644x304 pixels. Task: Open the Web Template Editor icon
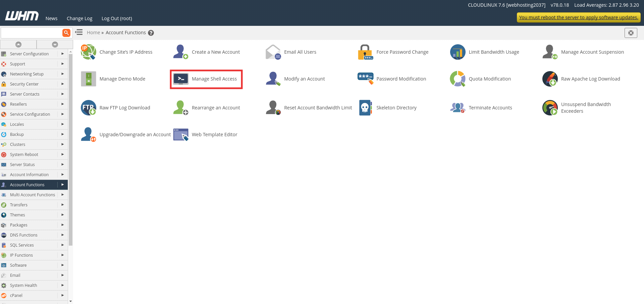pos(181,135)
